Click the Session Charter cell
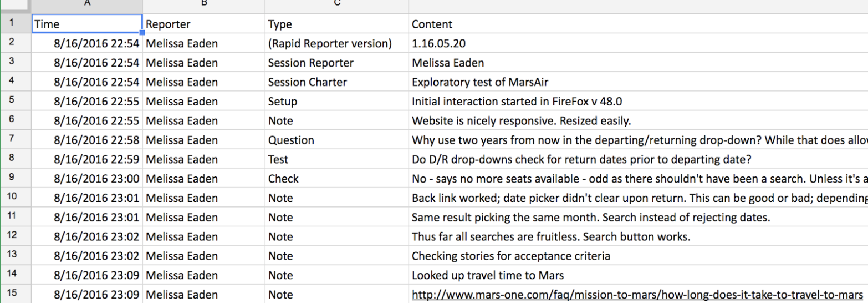Image resolution: width=868 pixels, height=303 pixels. pos(337,82)
